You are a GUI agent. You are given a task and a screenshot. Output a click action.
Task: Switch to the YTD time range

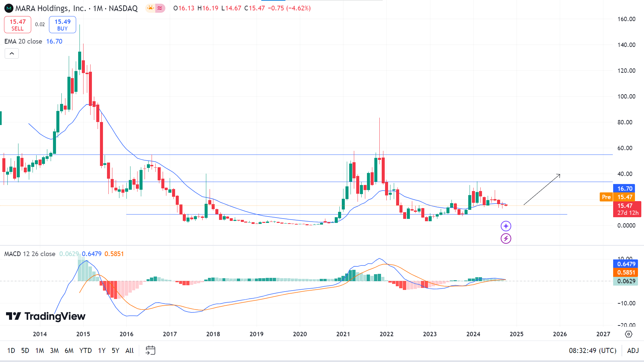click(86, 351)
